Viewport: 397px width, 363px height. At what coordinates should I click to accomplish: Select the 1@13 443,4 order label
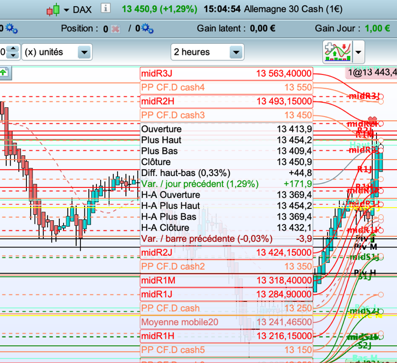[x=372, y=72]
